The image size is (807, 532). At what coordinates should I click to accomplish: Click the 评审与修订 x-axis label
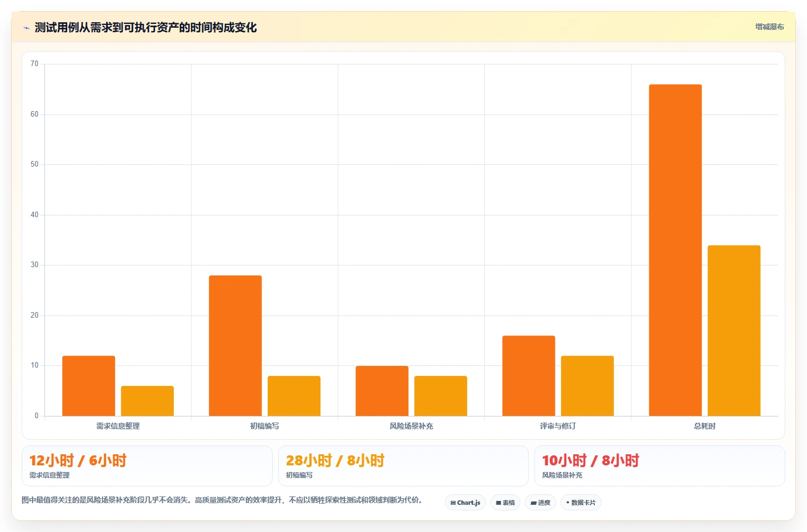(558, 426)
